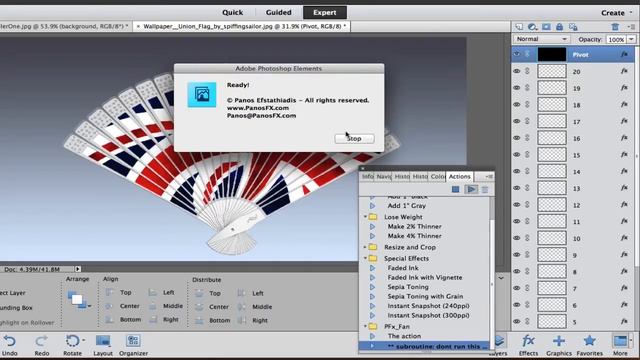Screen dimensions: 640x360
Task: Open the Actions panel flyout menu
Action: (x=489, y=176)
